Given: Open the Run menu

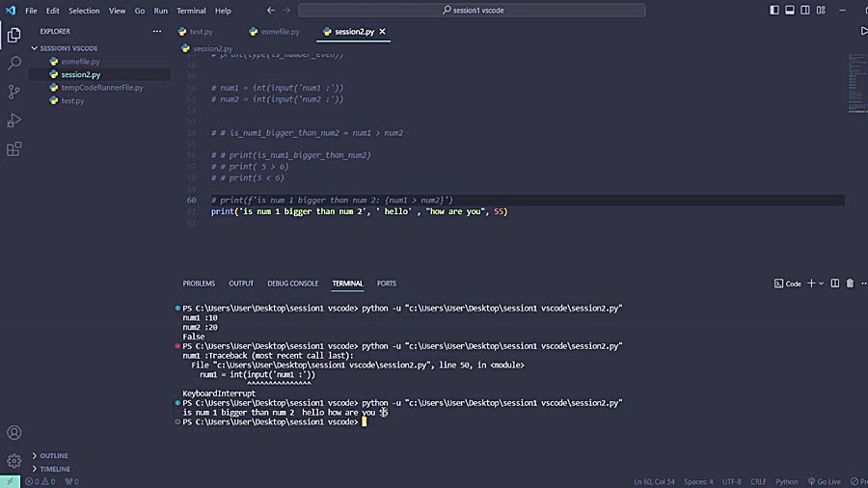Looking at the screenshot, I should click(160, 11).
